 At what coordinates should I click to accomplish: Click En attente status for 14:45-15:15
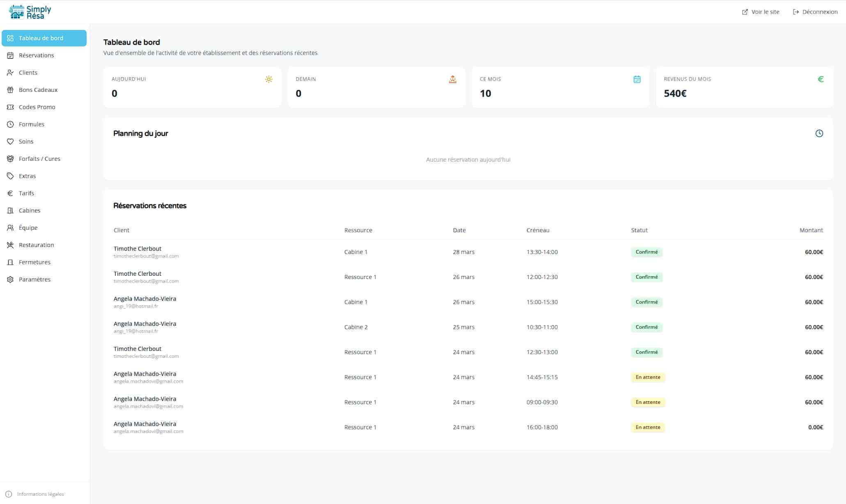click(648, 377)
